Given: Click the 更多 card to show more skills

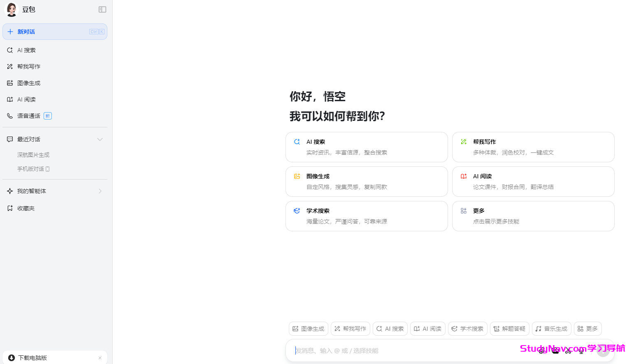Looking at the screenshot, I should (533, 216).
